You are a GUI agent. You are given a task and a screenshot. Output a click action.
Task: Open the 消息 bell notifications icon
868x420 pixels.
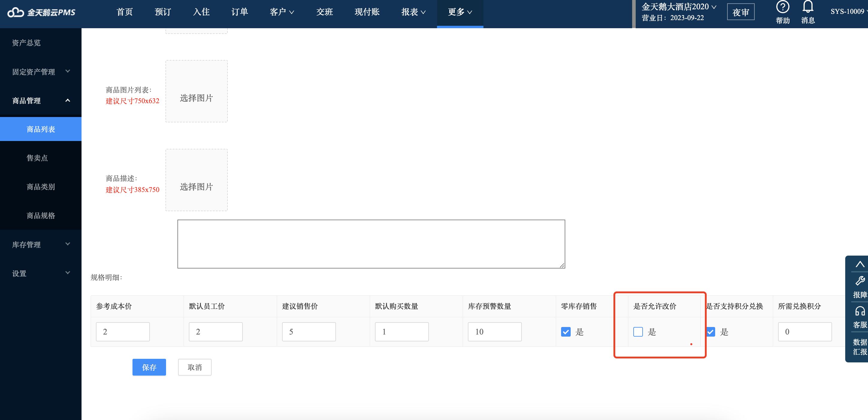[x=808, y=7]
